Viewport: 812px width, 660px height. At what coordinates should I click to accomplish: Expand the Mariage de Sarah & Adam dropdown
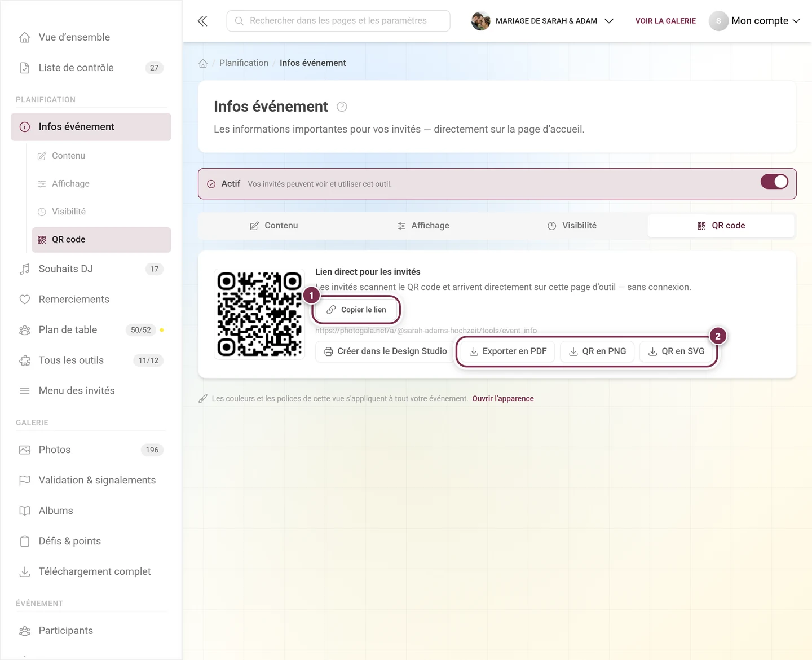click(542, 21)
